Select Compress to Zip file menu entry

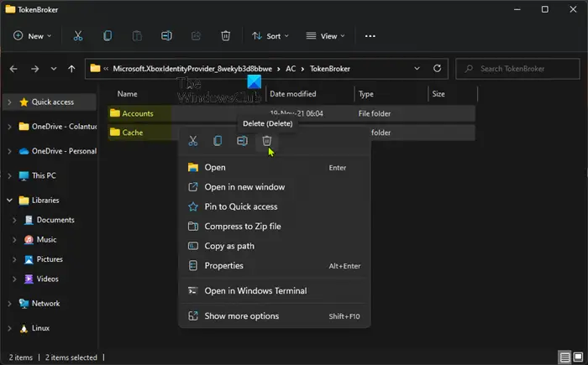click(x=243, y=227)
